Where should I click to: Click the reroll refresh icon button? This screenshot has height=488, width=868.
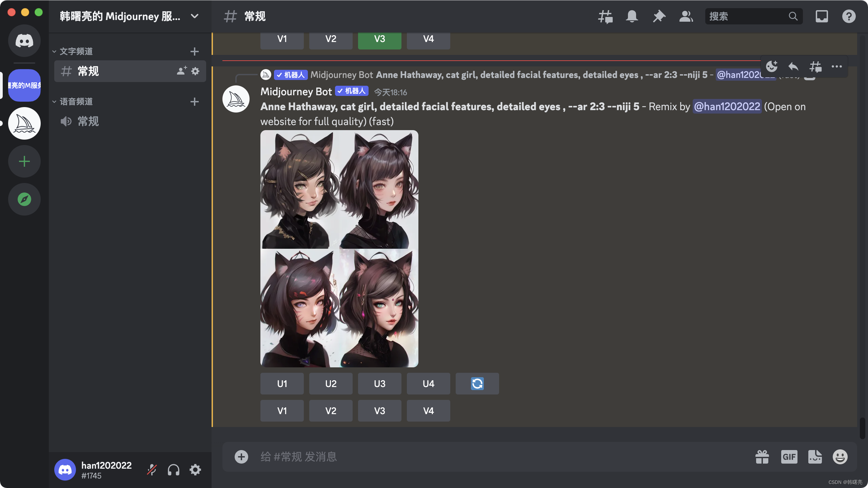477,384
